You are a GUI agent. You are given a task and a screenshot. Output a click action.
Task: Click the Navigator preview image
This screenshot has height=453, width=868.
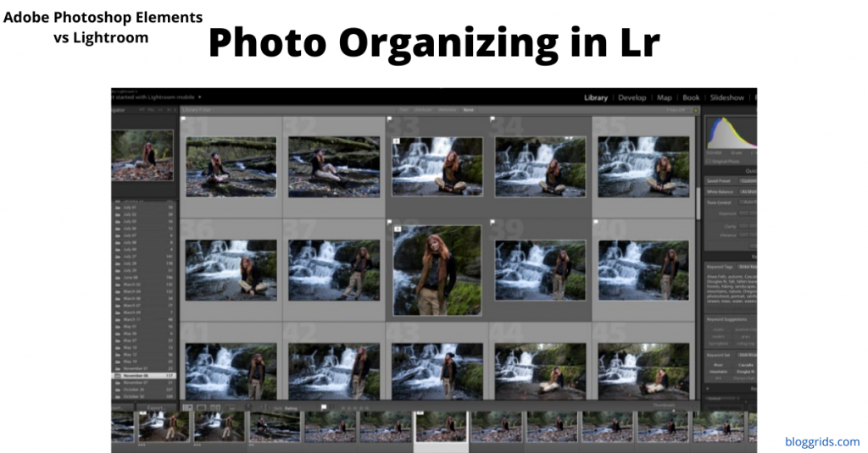[142, 155]
